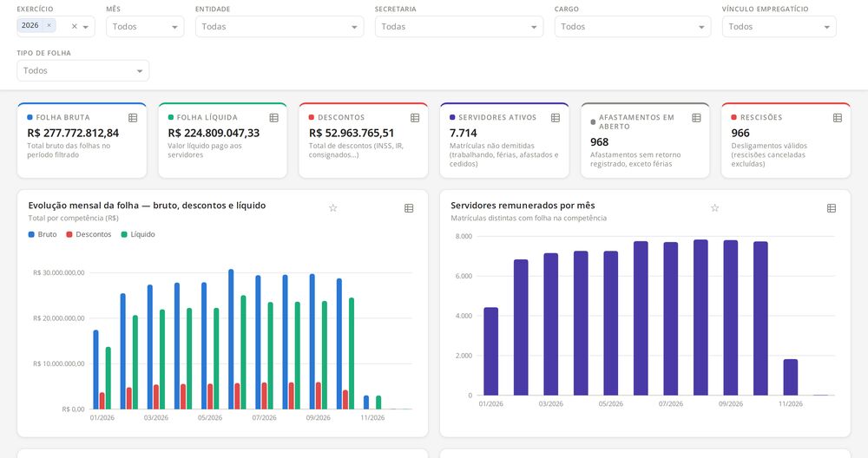Click the 966 Rescisões value
868x458 pixels.
click(x=740, y=133)
